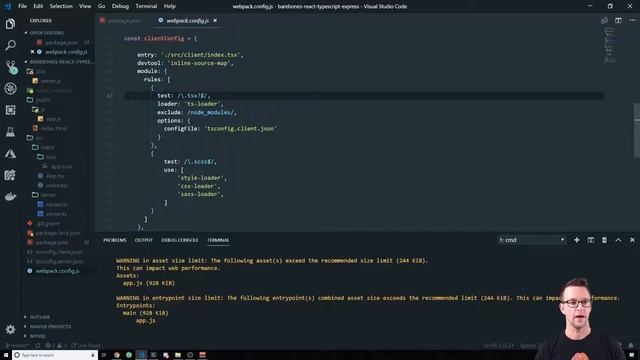Click the Windows search box
This screenshot has width=640, height=360.
(x=54, y=355)
